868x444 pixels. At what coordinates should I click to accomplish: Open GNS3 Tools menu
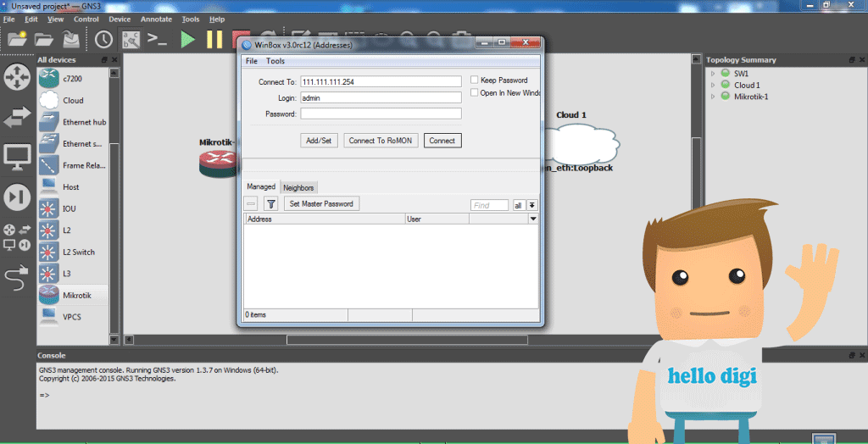pos(191,19)
